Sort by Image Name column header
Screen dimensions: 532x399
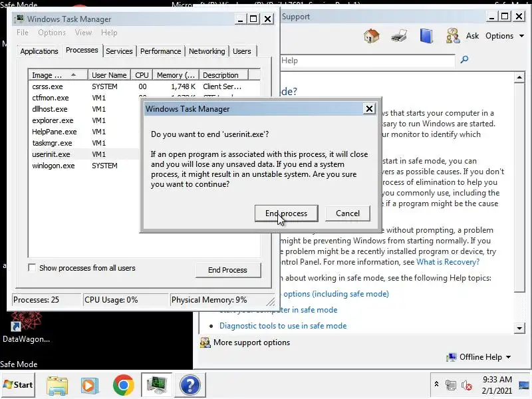pos(58,75)
